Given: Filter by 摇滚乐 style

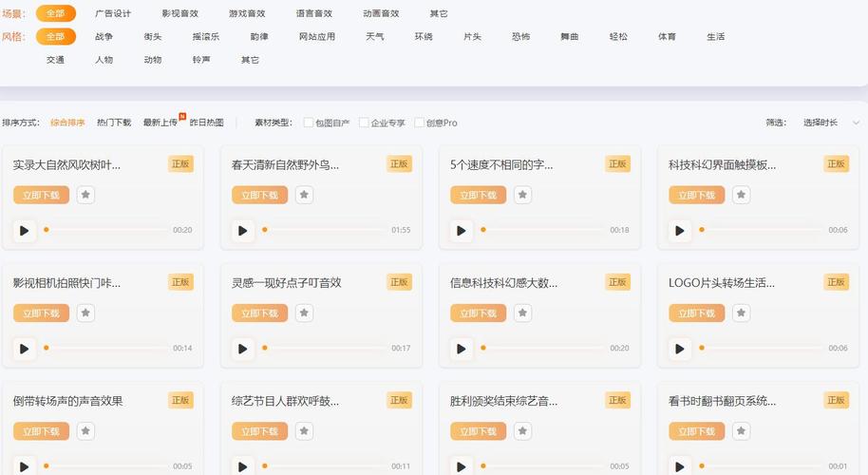Looking at the screenshot, I should pos(206,36).
